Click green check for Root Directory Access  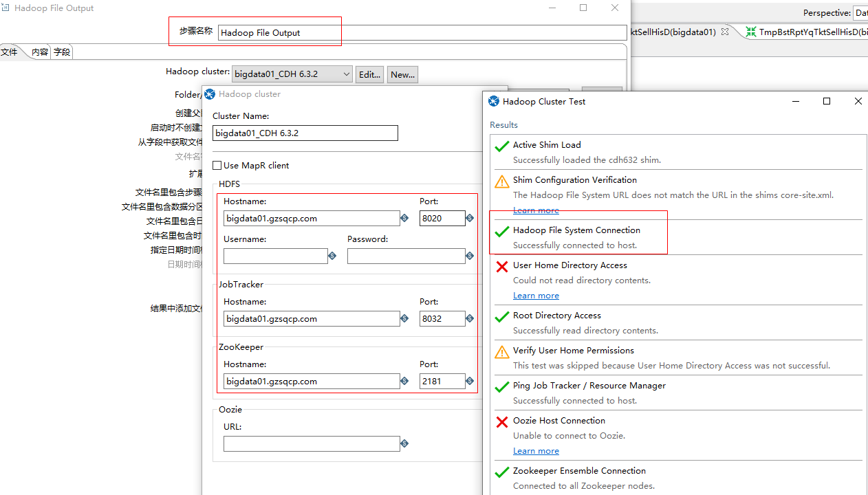(x=502, y=316)
